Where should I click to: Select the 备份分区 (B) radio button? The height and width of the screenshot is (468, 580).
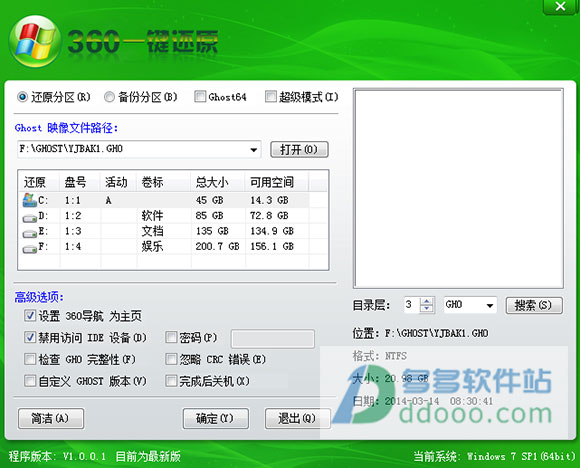coord(109,97)
